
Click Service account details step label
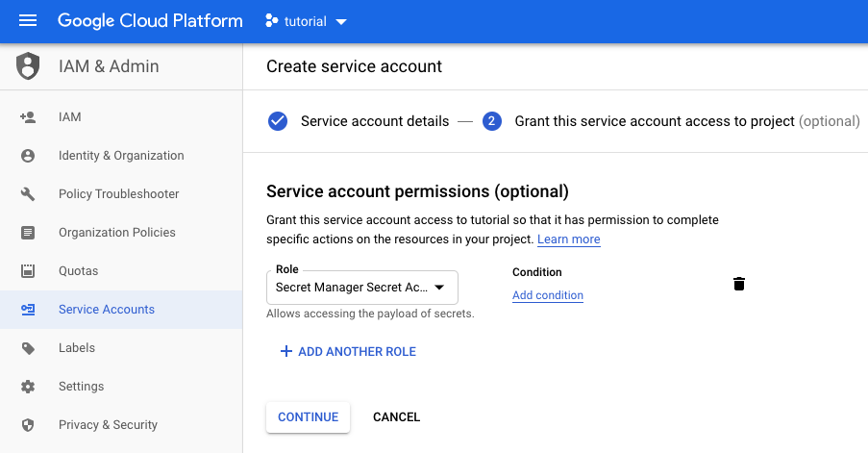click(375, 121)
